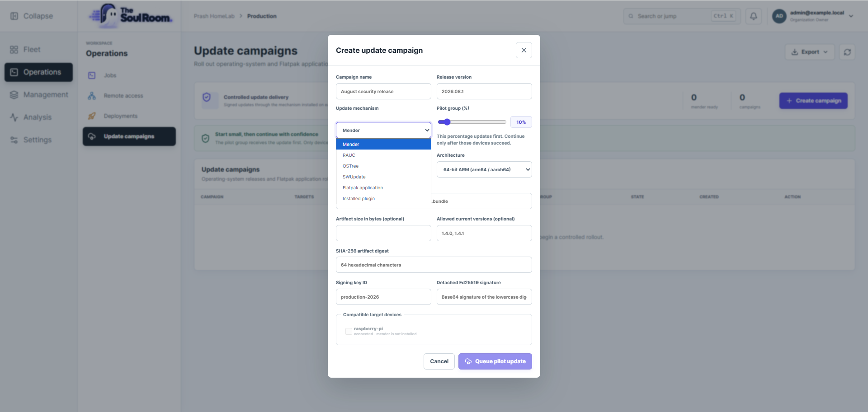The image size is (868, 412).
Task: Select the highlighted Mender list option
Action: pyautogui.click(x=383, y=144)
